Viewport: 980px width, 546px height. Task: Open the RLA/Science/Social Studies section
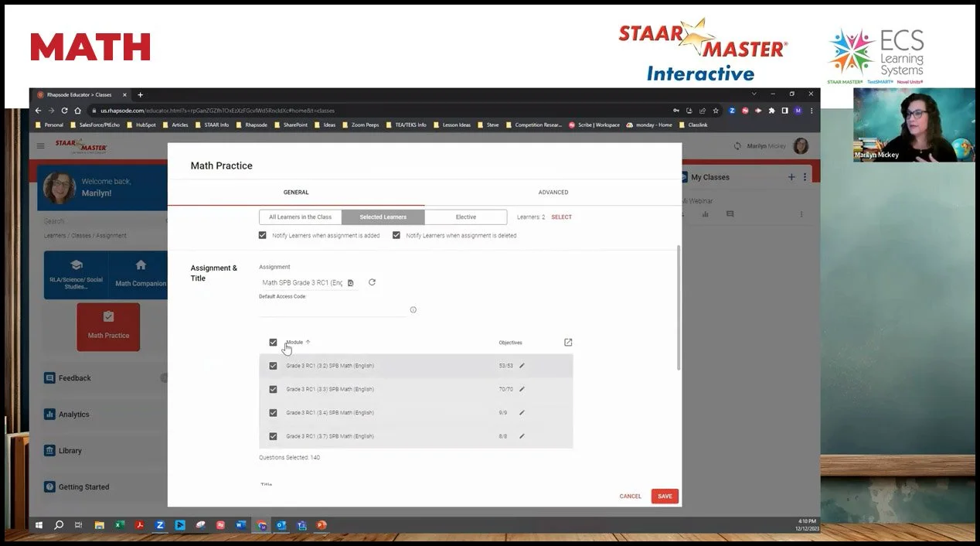pyautogui.click(x=76, y=274)
